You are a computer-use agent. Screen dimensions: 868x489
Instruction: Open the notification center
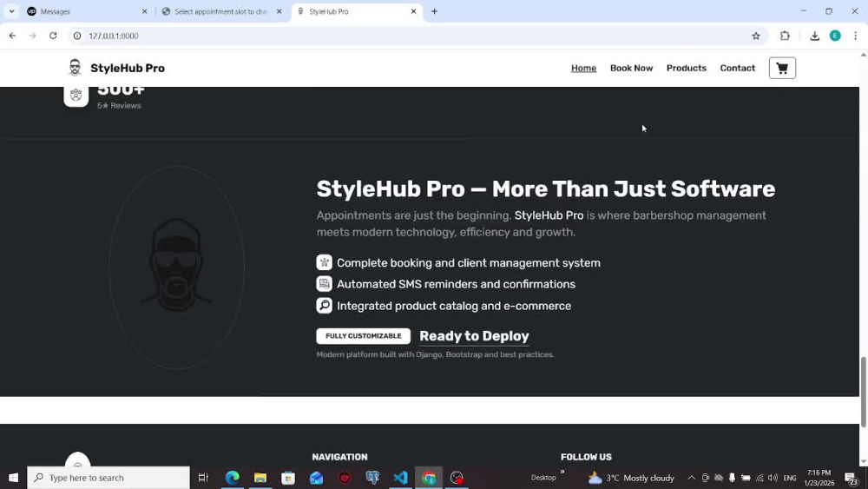[x=852, y=478]
